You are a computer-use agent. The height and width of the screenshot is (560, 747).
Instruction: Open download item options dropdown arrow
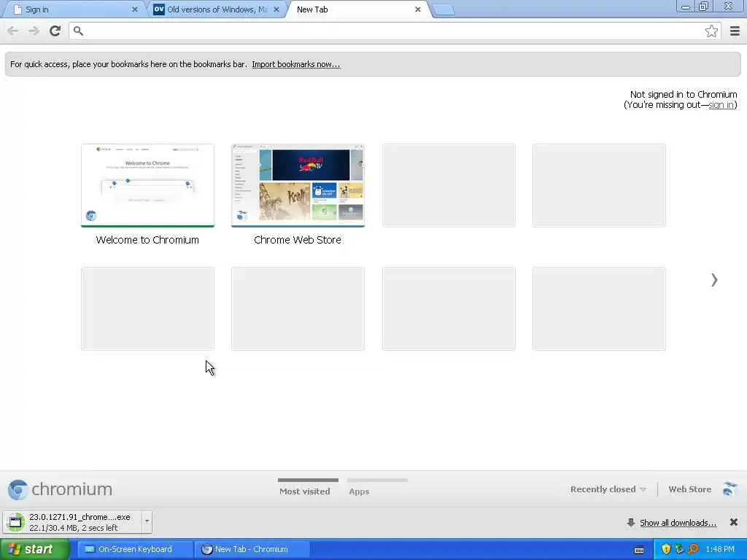tap(147, 522)
